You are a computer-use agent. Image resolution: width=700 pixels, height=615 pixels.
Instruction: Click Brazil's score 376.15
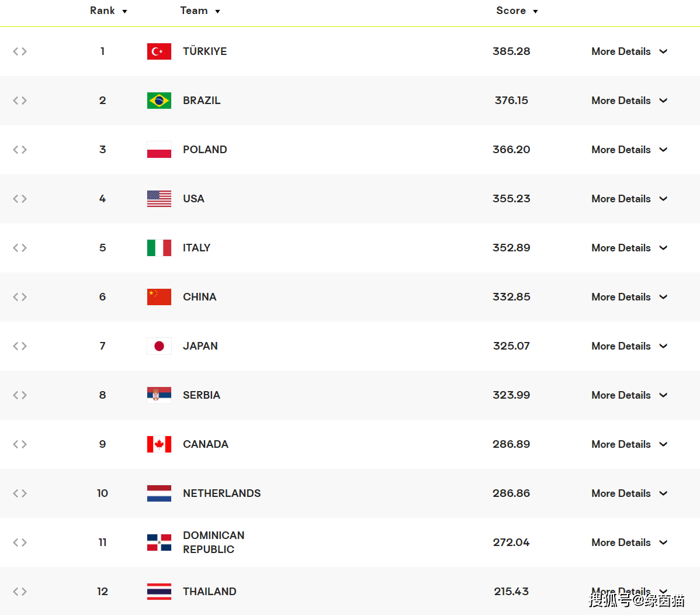[x=511, y=101]
